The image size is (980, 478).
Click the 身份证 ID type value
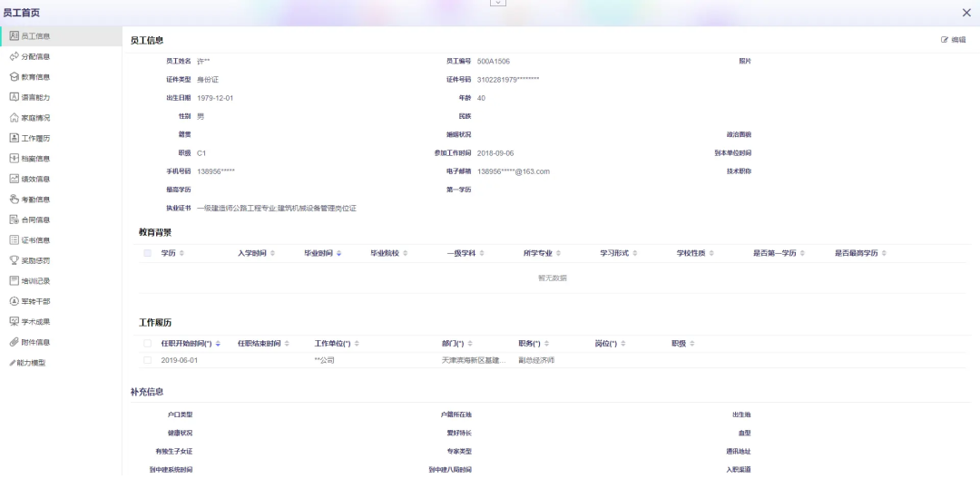tap(208, 80)
